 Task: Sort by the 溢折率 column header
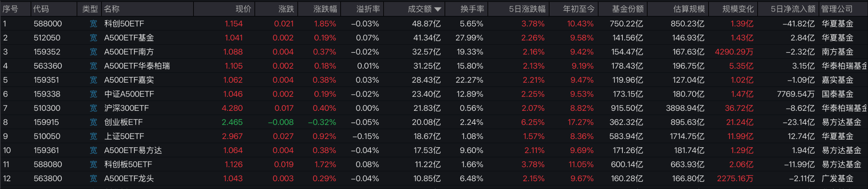(368, 9)
